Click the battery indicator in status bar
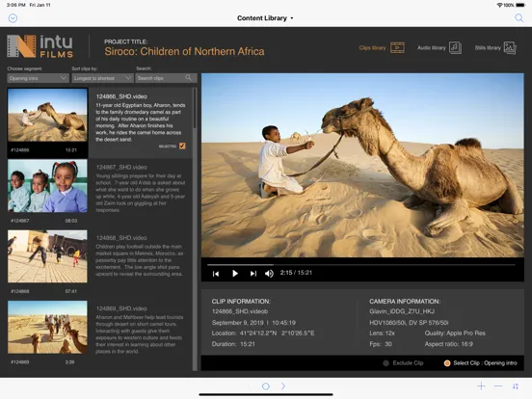 (520, 5)
